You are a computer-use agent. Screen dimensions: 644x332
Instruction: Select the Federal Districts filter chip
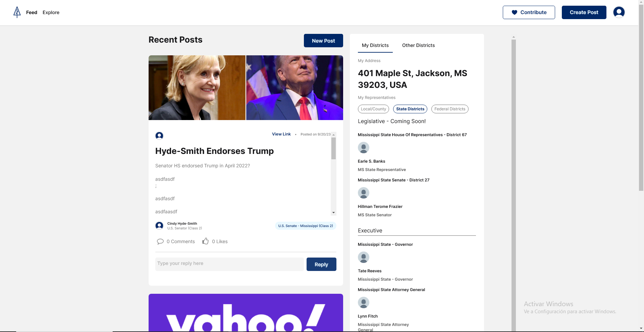450,109
